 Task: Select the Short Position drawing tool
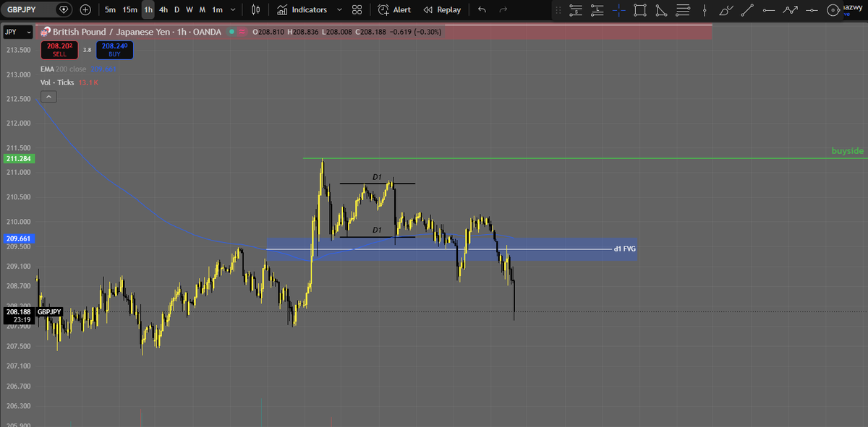576,10
